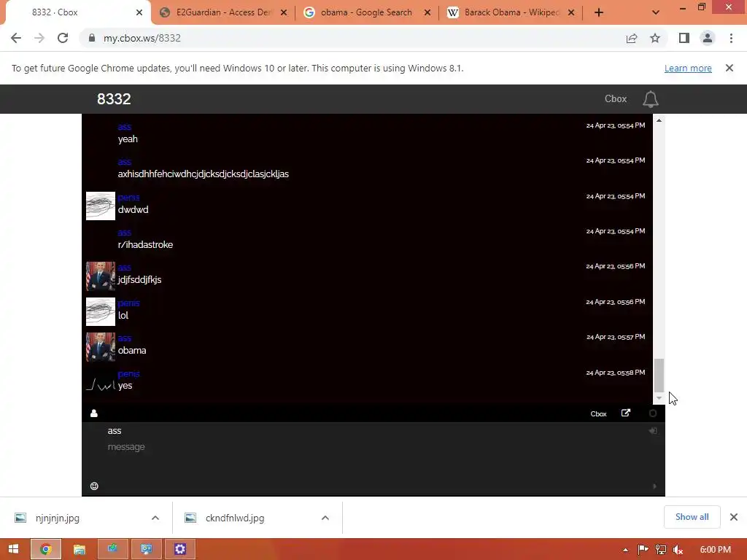
Task: Open the ckndfnlwd.jpg download
Action: pyautogui.click(x=235, y=518)
